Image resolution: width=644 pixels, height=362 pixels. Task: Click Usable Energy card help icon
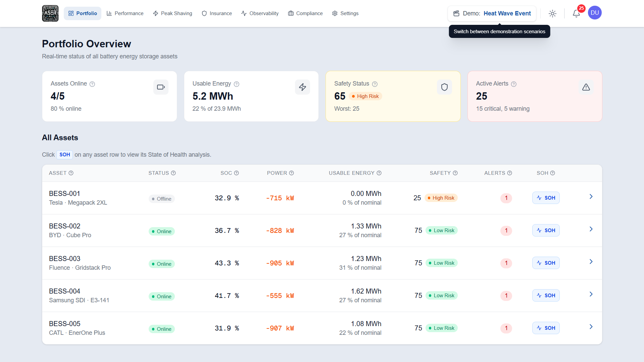(237, 84)
